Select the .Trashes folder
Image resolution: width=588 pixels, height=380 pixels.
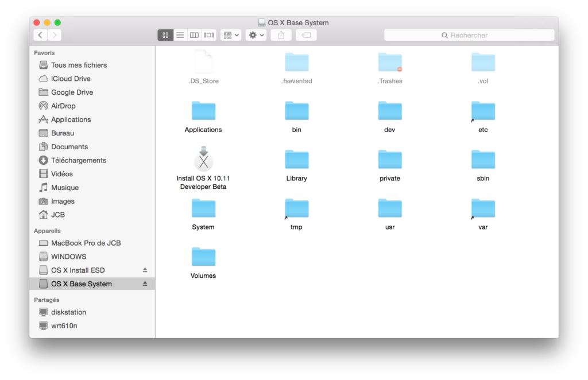tap(390, 62)
